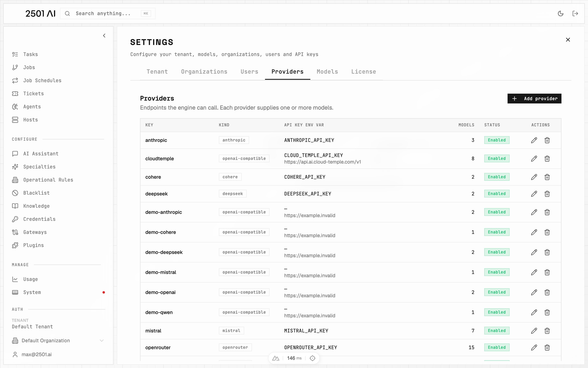
Task: Switch to the Models tab
Action: coord(327,72)
